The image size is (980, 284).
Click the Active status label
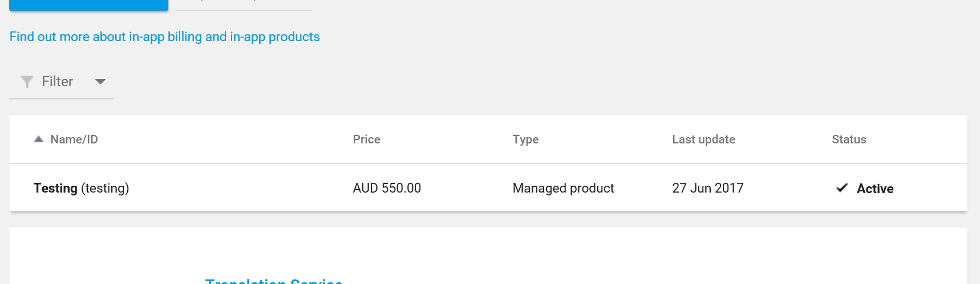(875, 189)
